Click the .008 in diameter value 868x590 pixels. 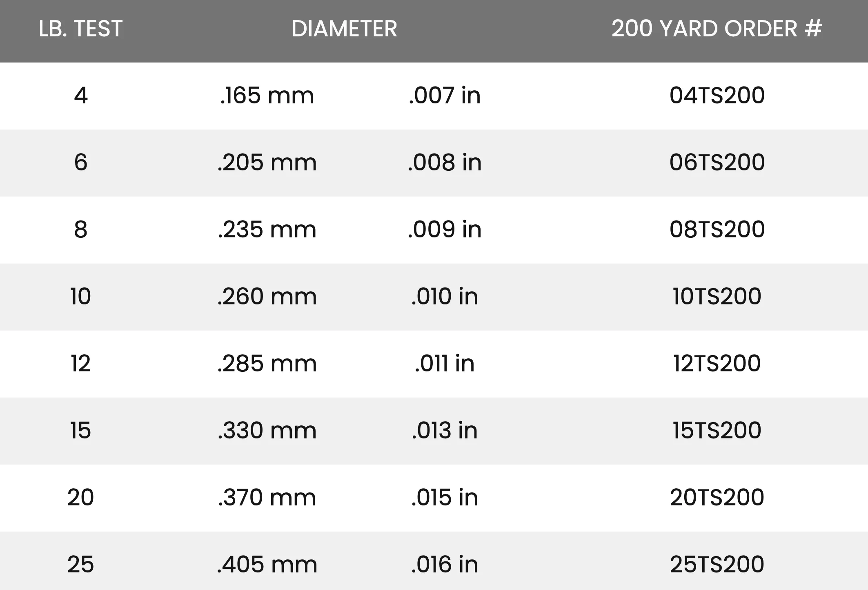coord(445,163)
